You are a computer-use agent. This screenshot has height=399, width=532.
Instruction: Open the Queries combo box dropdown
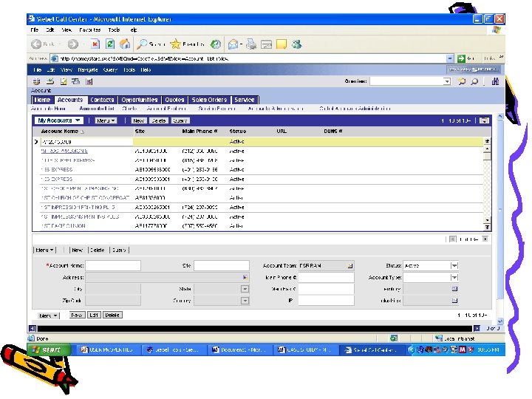(x=447, y=81)
